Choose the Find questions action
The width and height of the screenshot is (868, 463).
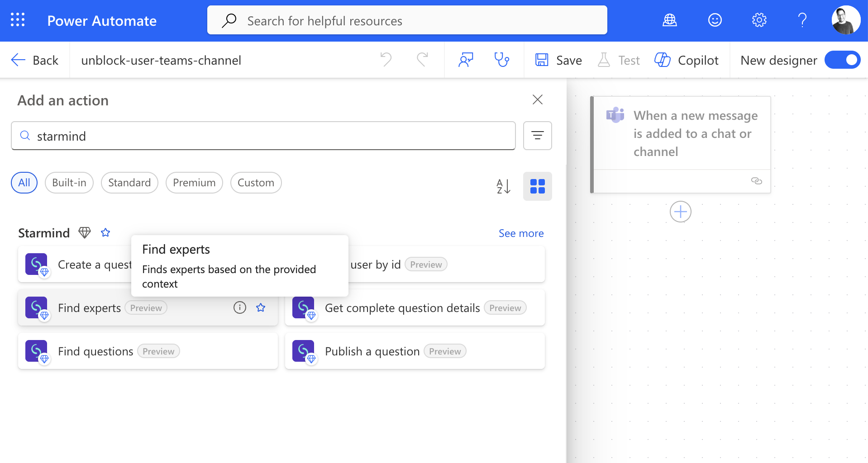(x=148, y=351)
